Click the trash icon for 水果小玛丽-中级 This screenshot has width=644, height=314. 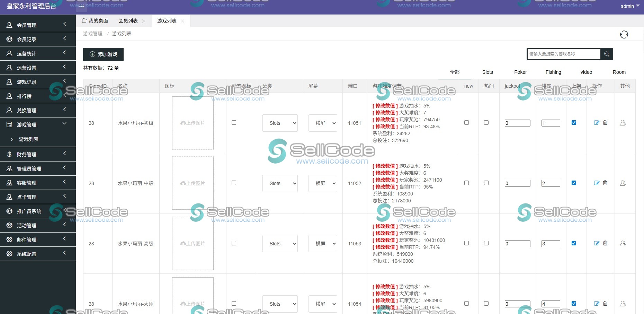605,183
